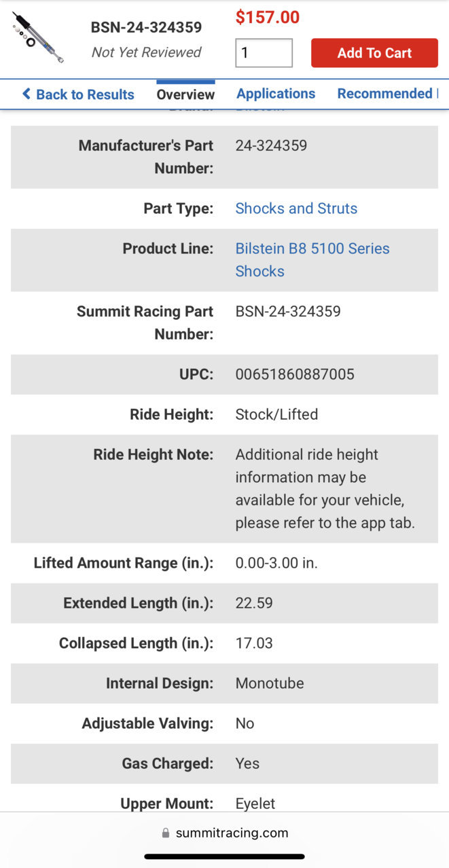Tap the Ride Height Note description text

coord(325,488)
